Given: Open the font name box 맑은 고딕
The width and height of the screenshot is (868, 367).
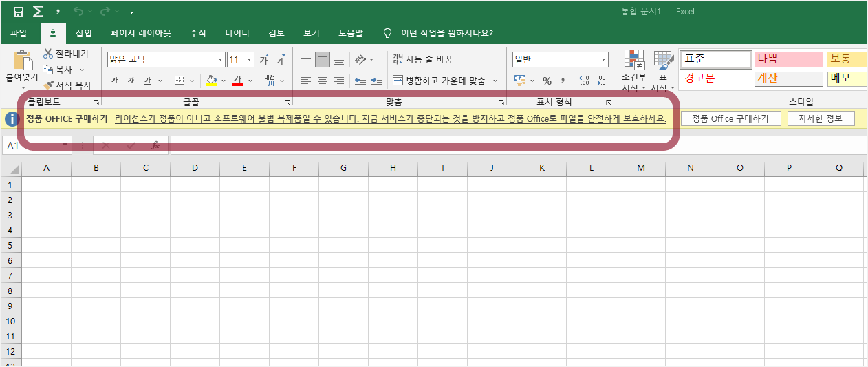Looking at the screenshot, I should click(166, 60).
